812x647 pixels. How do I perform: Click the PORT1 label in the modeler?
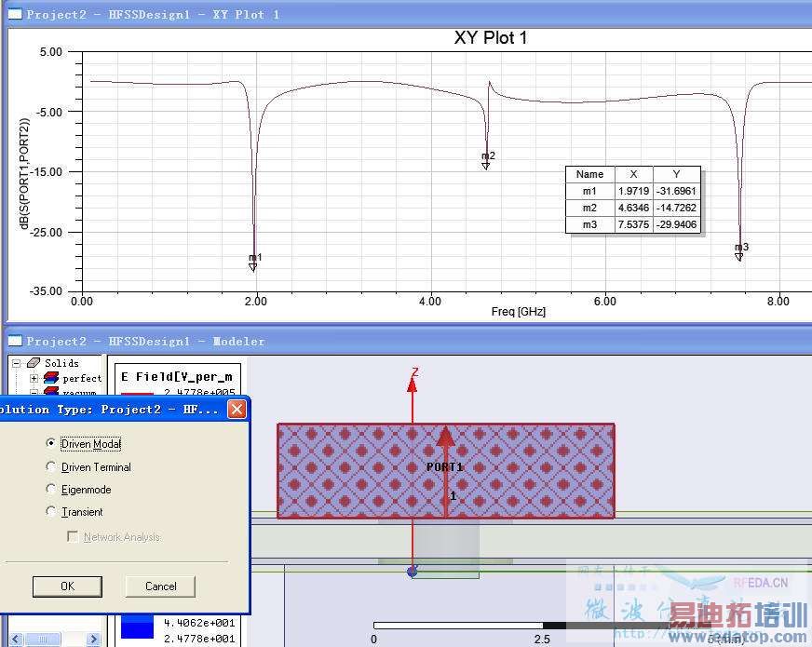point(444,467)
